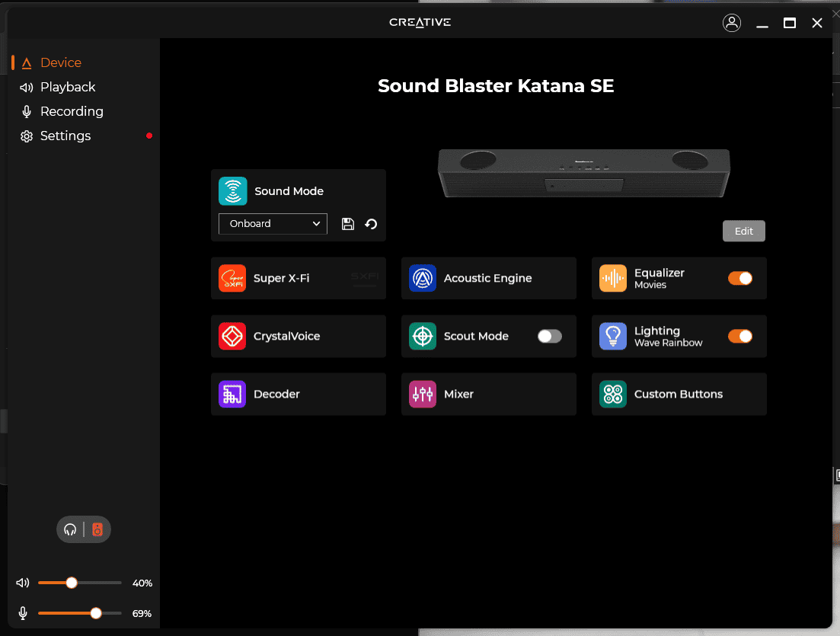Image resolution: width=840 pixels, height=636 pixels.
Task: Click the Custom Buttons icon
Action: [613, 394]
